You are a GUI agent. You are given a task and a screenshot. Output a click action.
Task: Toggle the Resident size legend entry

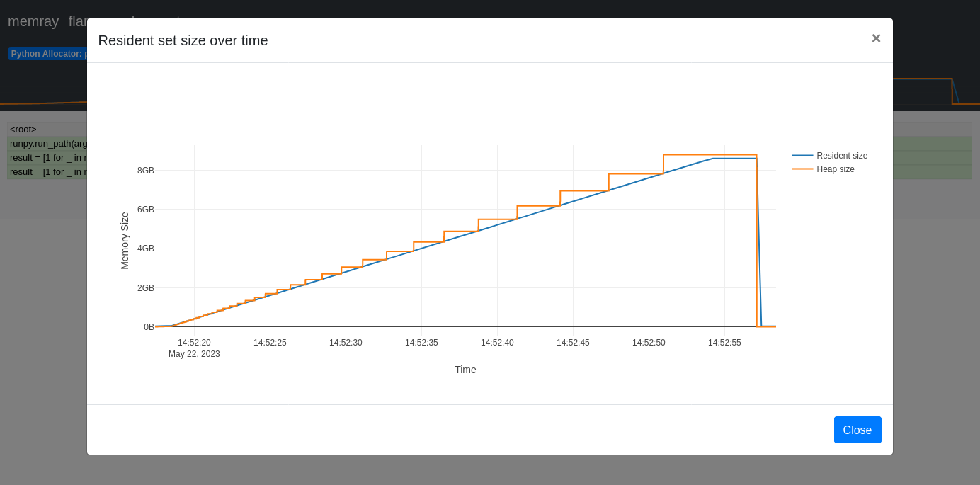(841, 156)
